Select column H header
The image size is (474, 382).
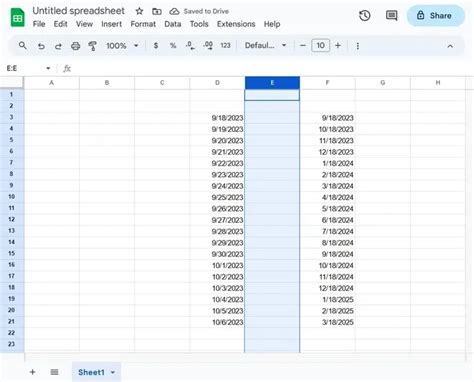tap(438, 83)
